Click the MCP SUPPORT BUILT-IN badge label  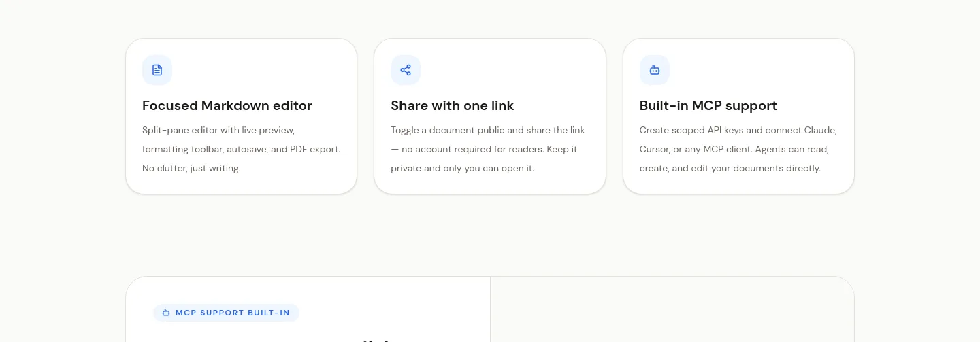pyautogui.click(x=233, y=313)
